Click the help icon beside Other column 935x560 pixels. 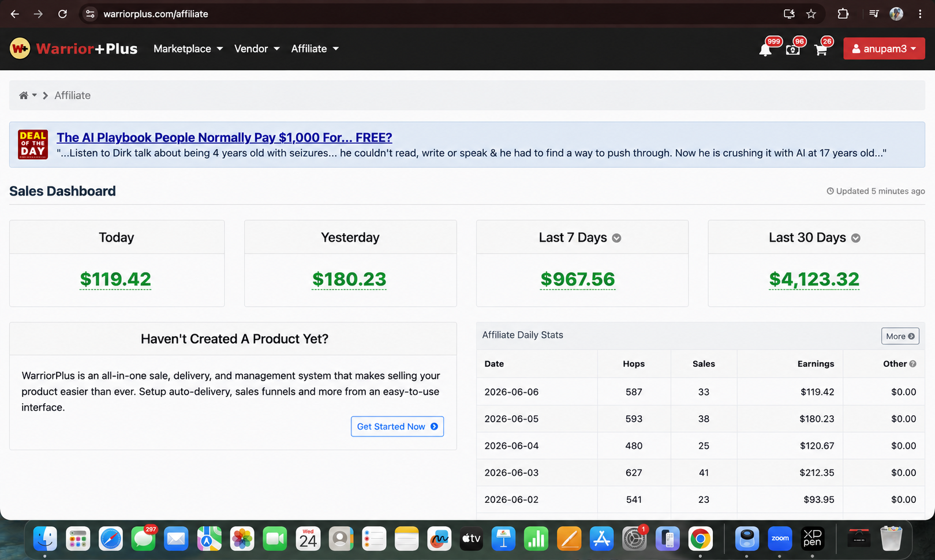pos(913,364)
